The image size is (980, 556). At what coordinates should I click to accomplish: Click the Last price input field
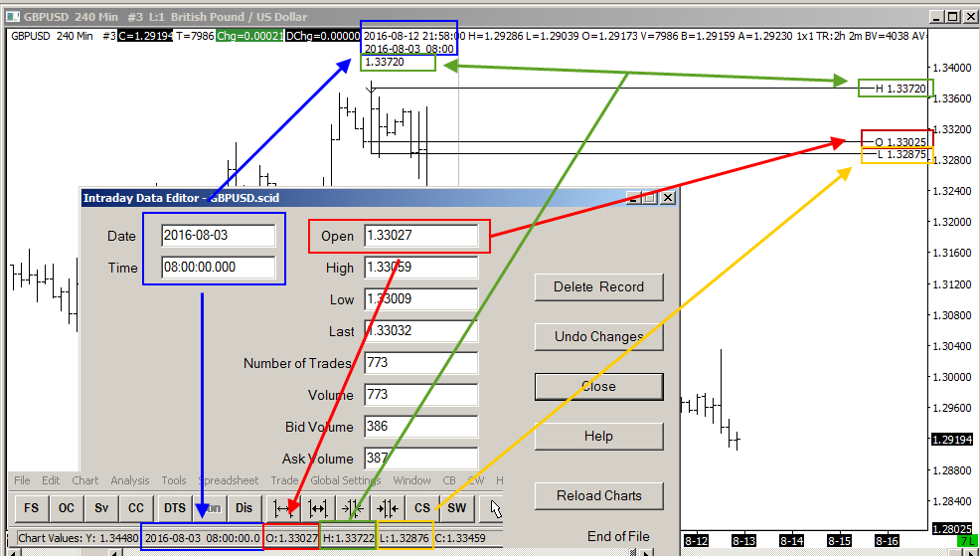[x=421, y=331]
